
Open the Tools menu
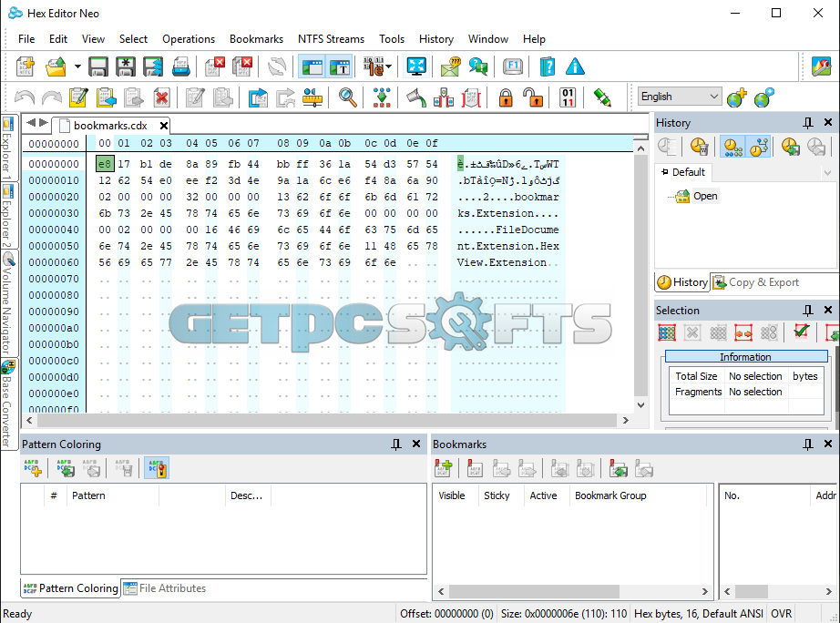point(392,39)
